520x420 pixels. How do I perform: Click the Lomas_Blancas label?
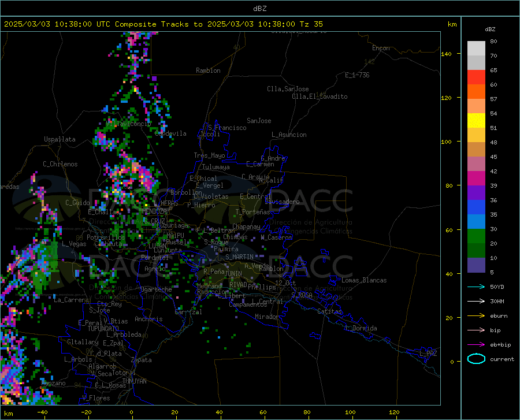pos(364,280)
